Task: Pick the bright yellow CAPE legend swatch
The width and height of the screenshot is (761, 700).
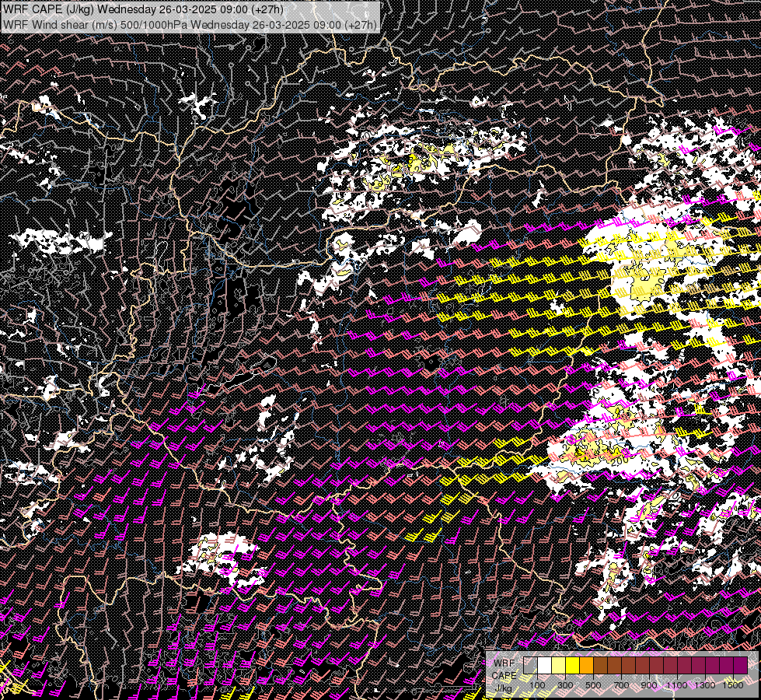Action: tap(573, 665)
